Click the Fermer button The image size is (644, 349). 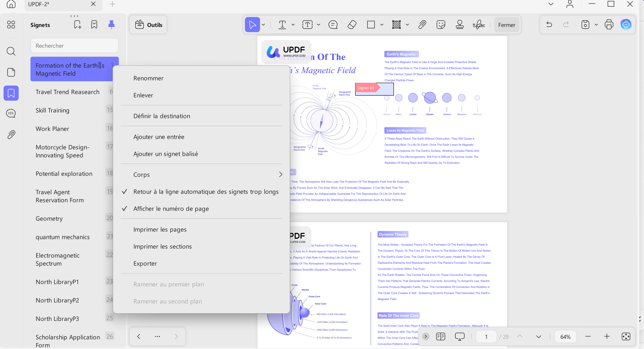[x=507, y=25]
